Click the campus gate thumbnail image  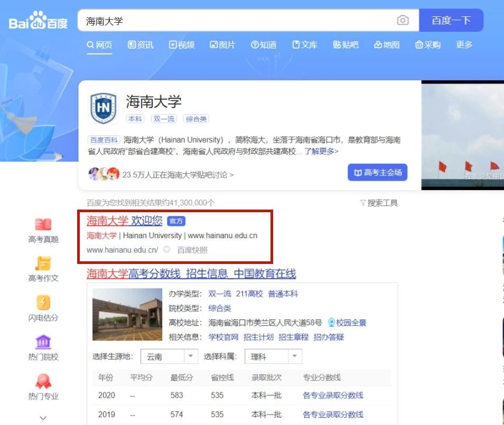tap(127, 314)
